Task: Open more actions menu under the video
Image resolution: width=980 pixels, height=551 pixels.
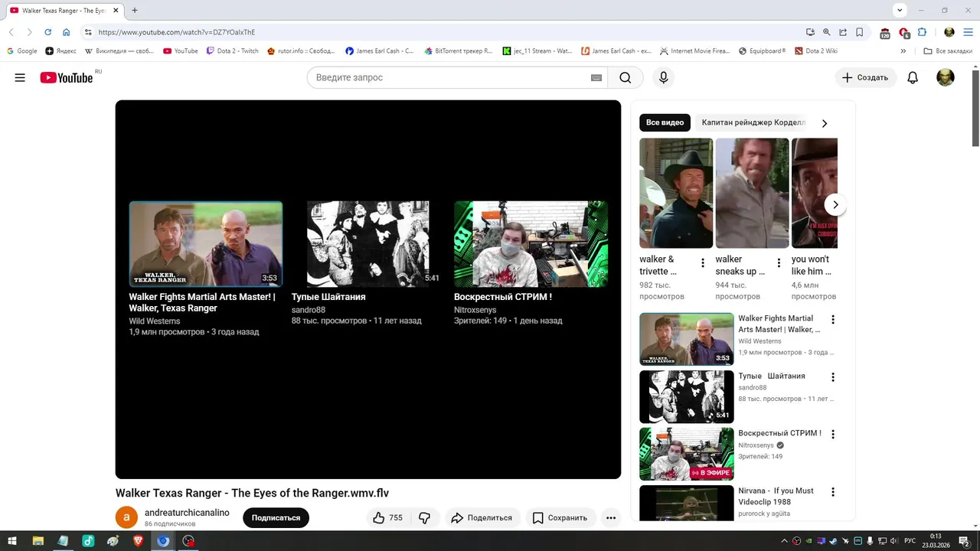Action: click(x=611, y=518)
